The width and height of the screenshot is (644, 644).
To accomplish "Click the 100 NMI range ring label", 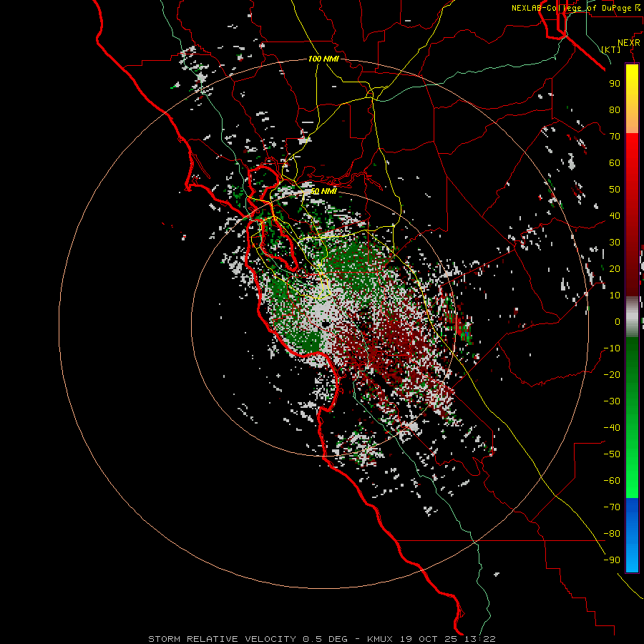I will 323,59.
